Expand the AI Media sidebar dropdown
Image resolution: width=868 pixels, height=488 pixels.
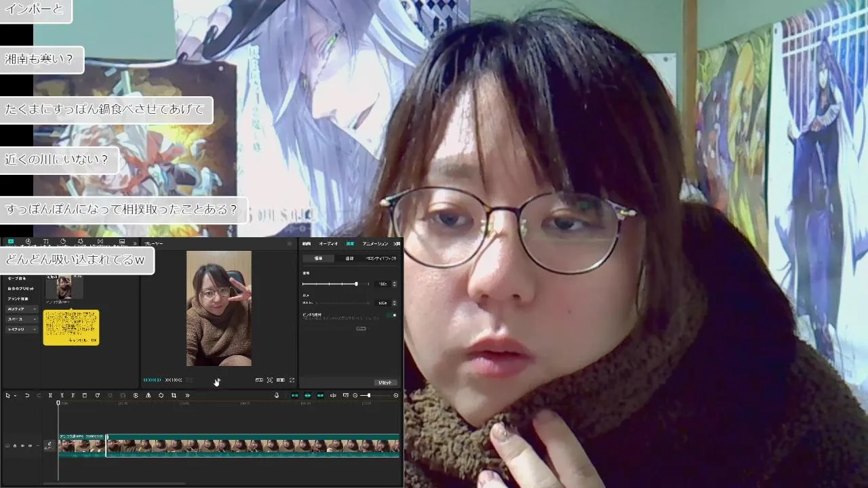(35, 309)
